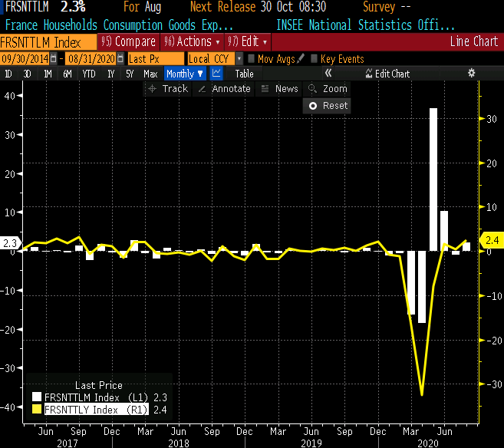Activate the Zoom magnifier tool

328,89
